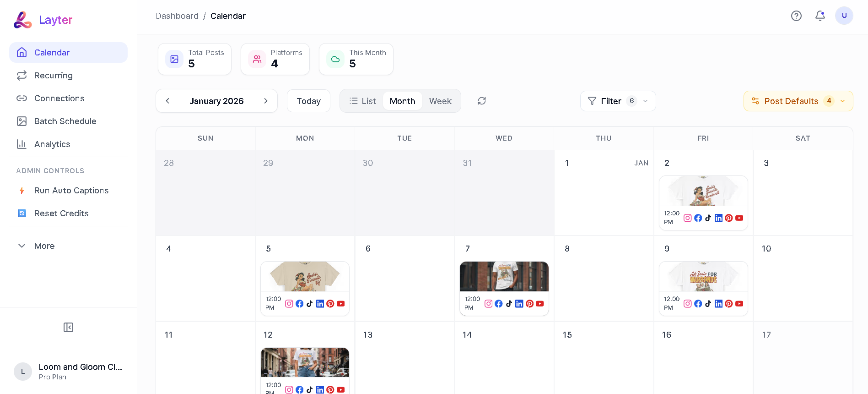Screen dimensions: 868x394
Task: Click the This Month cloud icon
Action: pyautogui.click(x=335, y=59)
